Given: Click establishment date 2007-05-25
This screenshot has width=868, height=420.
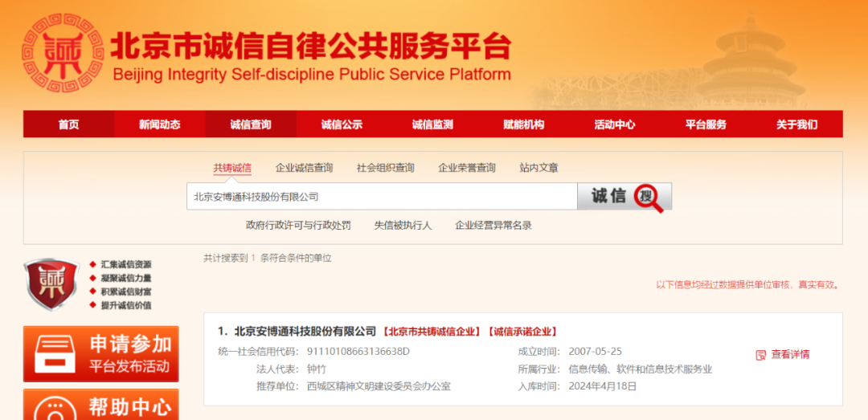Looking at the screenshot, I should point(595,352).
